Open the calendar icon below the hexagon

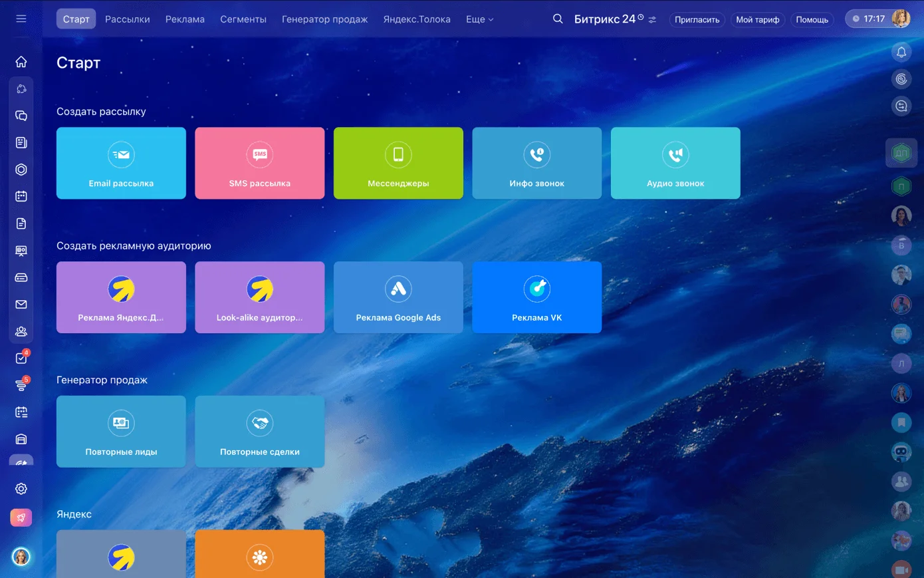[x=21, y=196]
